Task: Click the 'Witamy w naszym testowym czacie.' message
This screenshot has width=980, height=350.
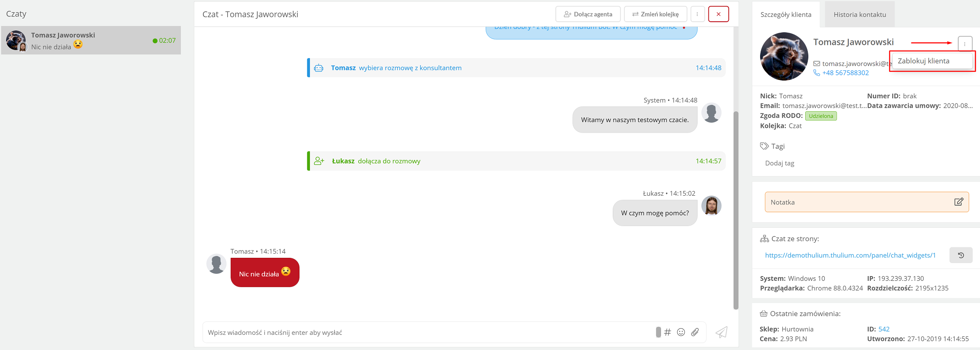Action: pos(635,120)
